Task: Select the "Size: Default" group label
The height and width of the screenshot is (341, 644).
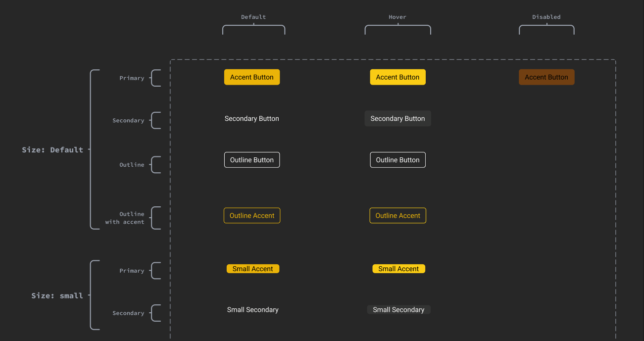Action: (x=52, y=150)
